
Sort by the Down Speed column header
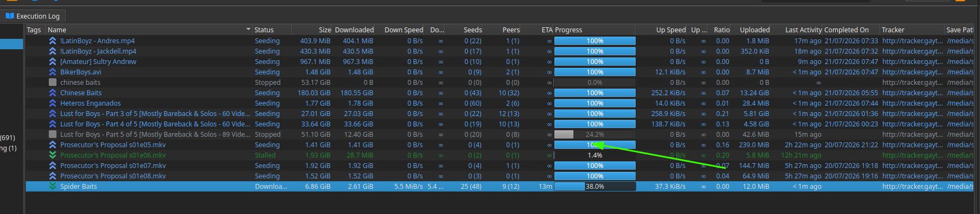pos(404,30)
